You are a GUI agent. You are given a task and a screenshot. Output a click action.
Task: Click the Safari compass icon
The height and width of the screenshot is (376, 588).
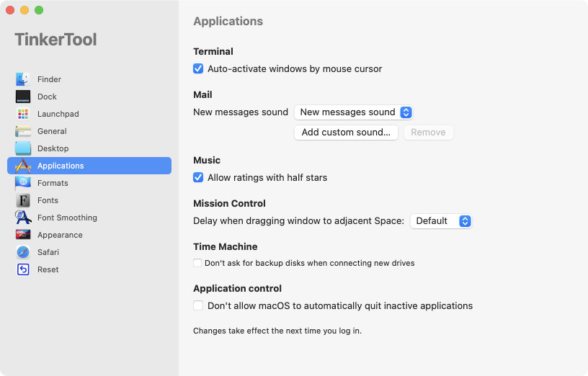point(23,252)
